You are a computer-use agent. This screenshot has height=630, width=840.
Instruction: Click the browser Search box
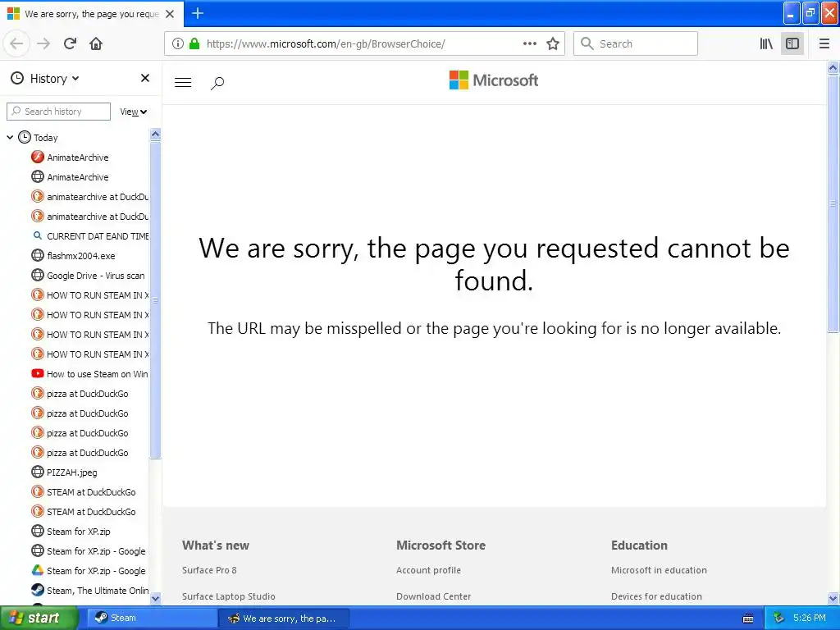pos(636,44)
